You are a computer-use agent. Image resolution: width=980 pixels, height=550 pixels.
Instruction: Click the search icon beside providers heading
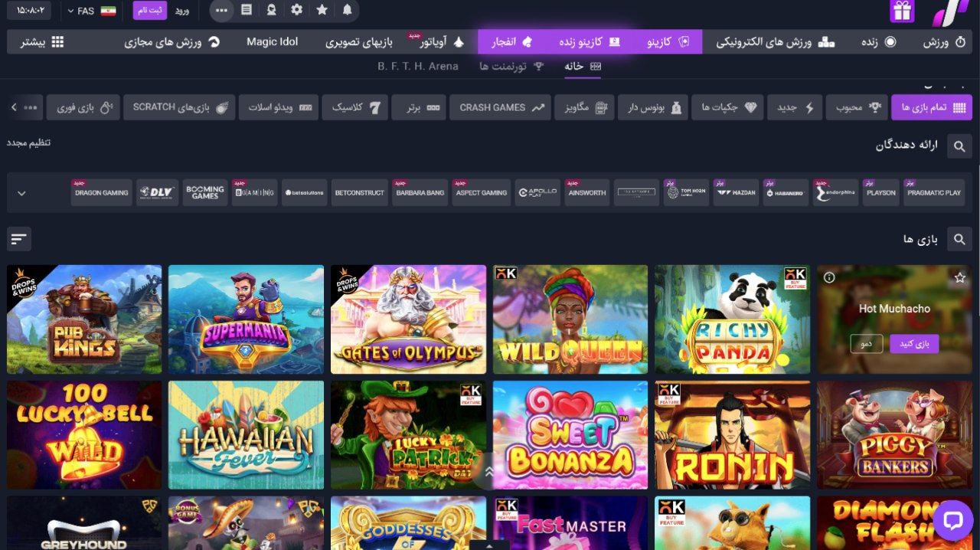tap(959, 146)
